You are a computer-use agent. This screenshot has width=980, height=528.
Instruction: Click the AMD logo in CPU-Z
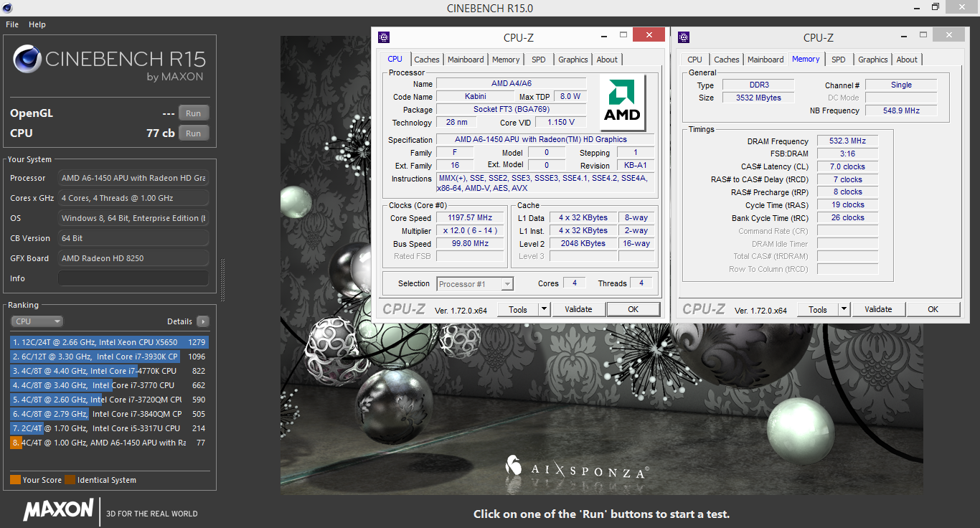622,103
